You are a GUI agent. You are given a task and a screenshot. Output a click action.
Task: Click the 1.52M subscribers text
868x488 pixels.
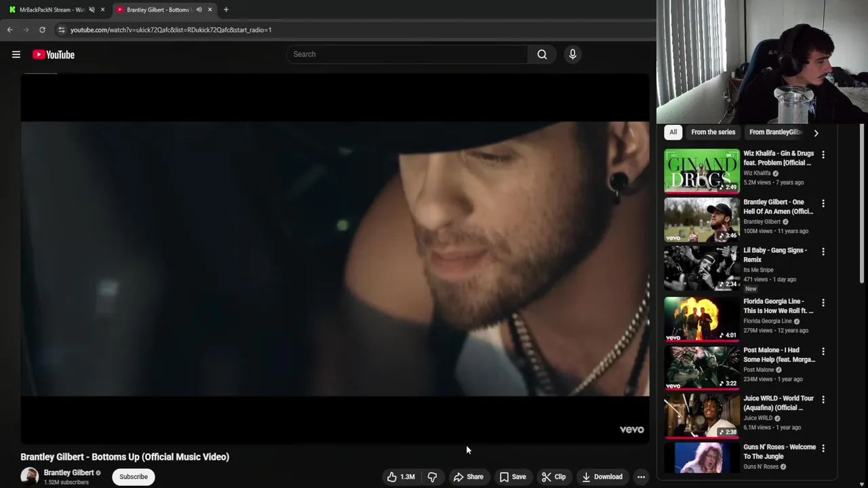pyautogui.click(x=66, y=483)
